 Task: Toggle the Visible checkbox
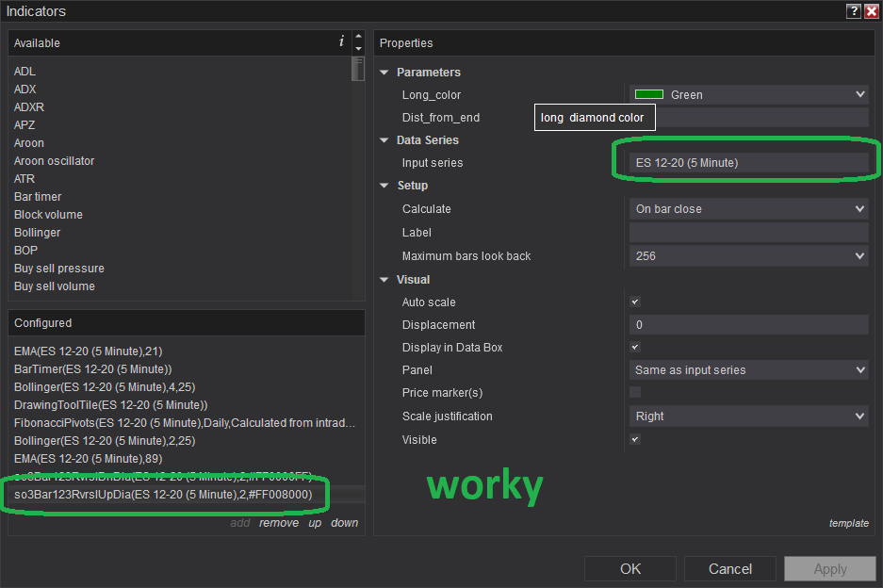click(x=635, y=439)
